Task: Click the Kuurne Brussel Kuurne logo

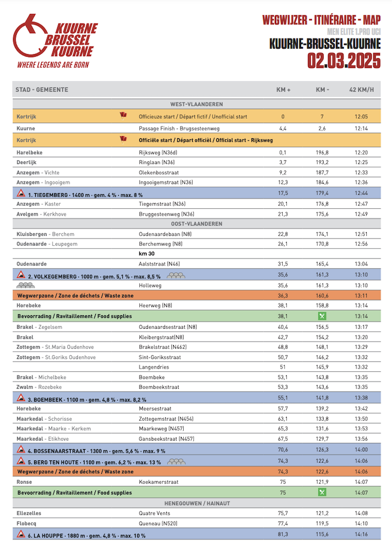Action: click(55, 41)
